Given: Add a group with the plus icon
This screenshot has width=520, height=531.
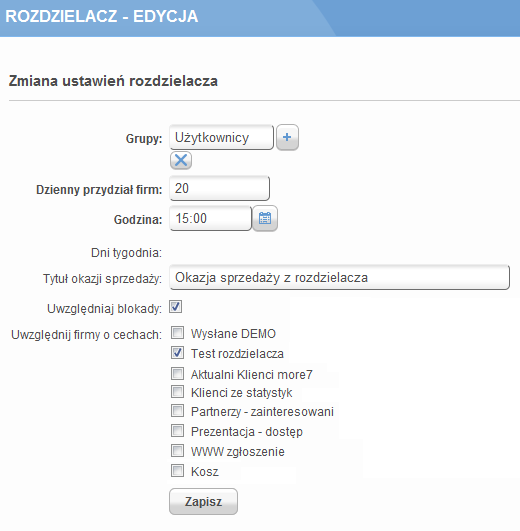Looking at the screenshot, I should 287,137.
